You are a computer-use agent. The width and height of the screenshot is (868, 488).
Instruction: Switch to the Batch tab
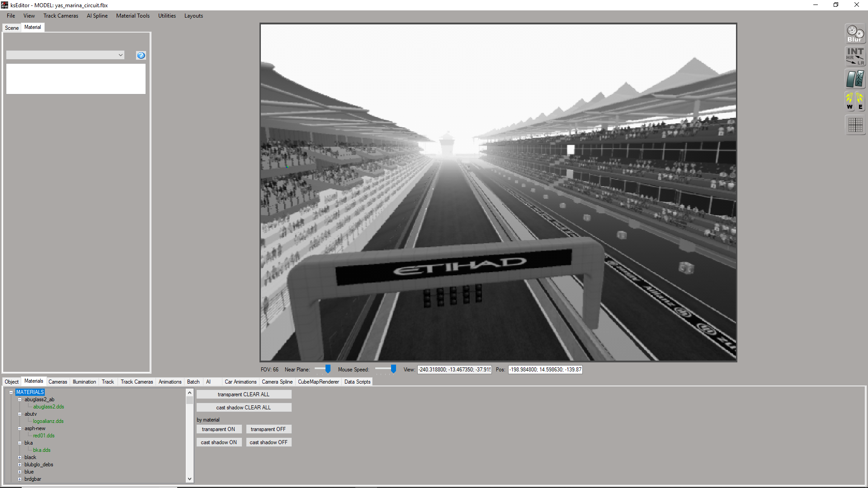193,382
